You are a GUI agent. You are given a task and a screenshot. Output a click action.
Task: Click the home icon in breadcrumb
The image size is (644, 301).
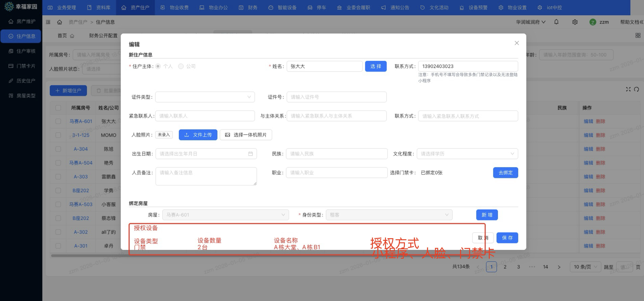click(59, 22)
